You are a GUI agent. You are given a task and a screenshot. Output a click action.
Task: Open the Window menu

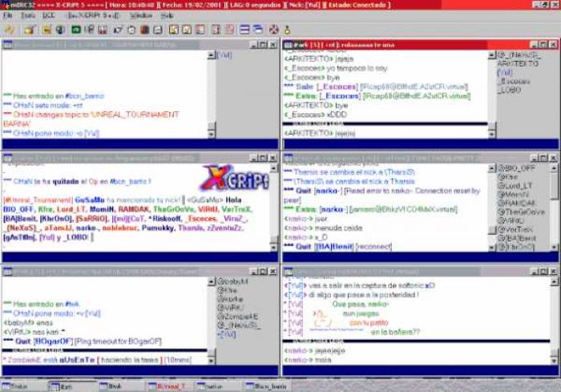click(x=141, y=15)
